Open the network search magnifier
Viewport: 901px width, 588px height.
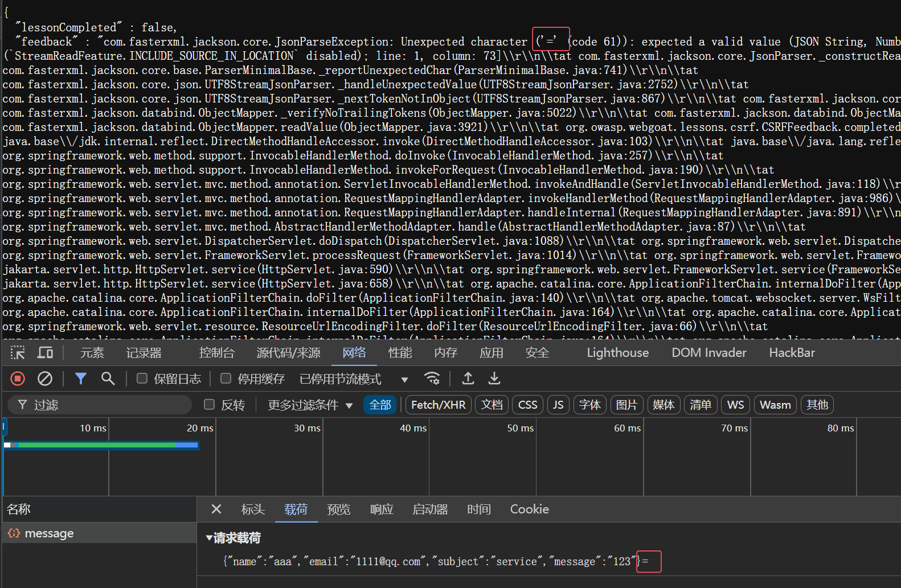(108, 379)
